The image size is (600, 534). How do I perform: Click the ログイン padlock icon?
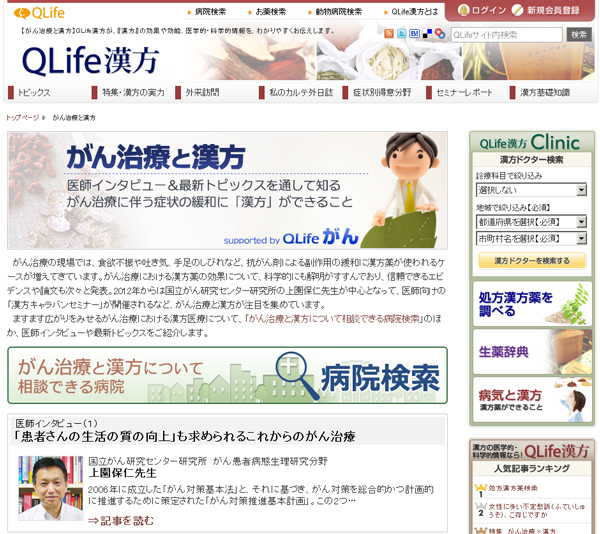[463, 10]
